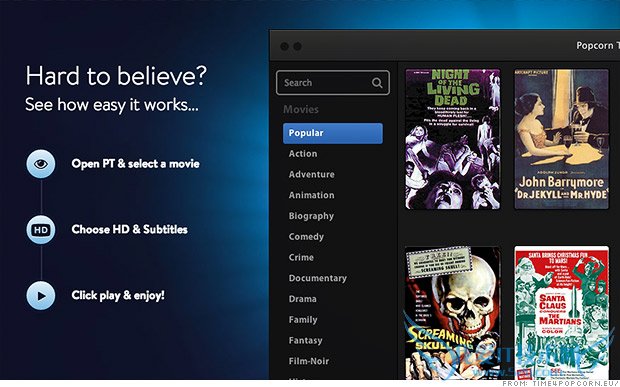The width and height of the screenshot is (620, 387).
Task: Choose the Family genre
Action: tap(303, 320)
